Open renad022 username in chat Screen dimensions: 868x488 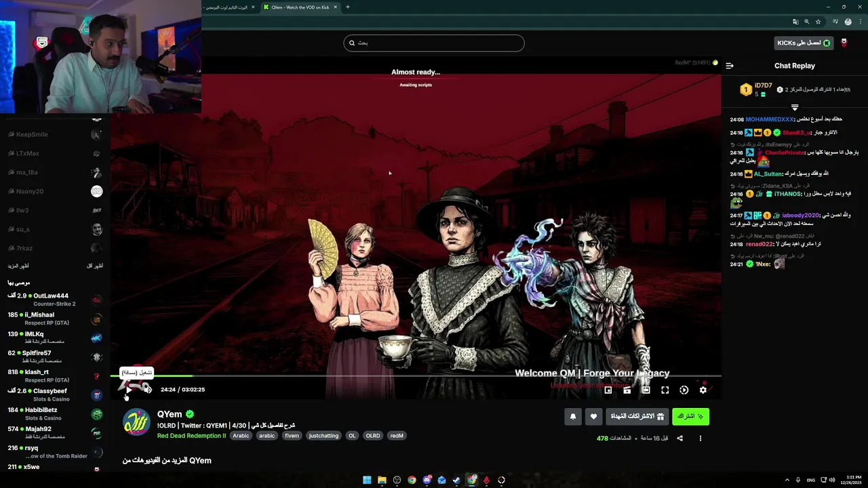tap(760, 244)
